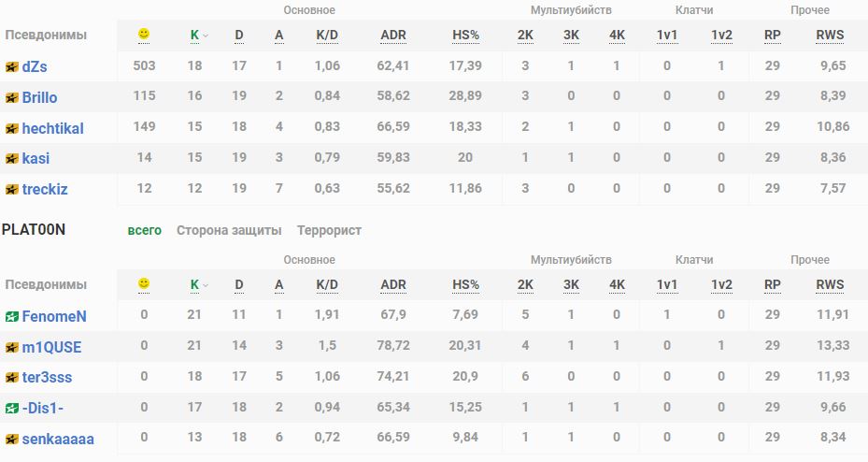Select the Террорист tab
This screenshot has height=462, width=868.
[x=329, y=230]
